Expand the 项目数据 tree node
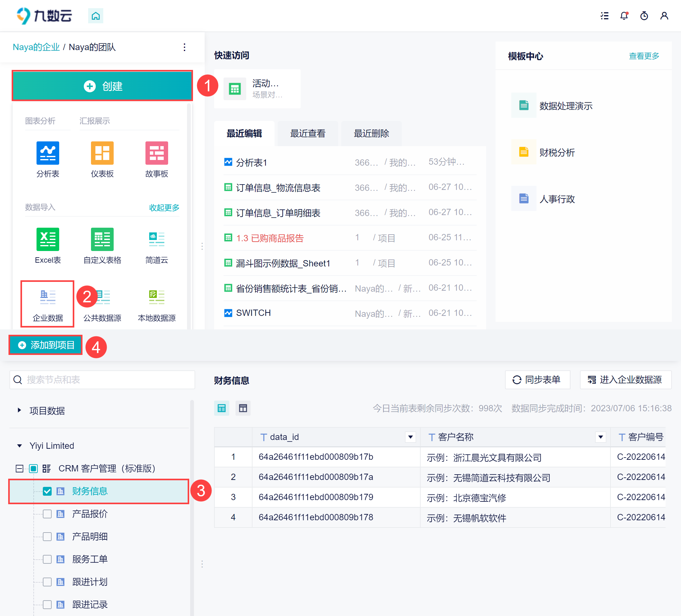681x616 pixels. point(19,410)
